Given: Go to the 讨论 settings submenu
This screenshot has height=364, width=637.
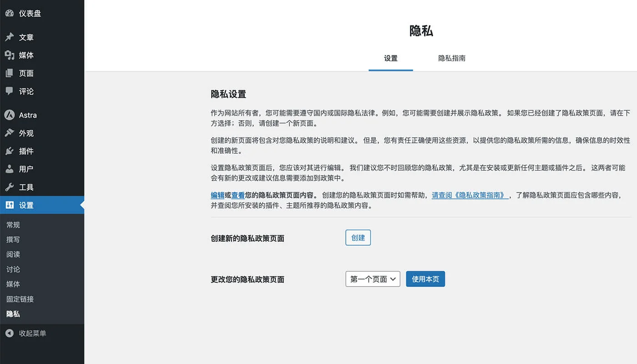Looking at the screenshot, I should 13,269.
